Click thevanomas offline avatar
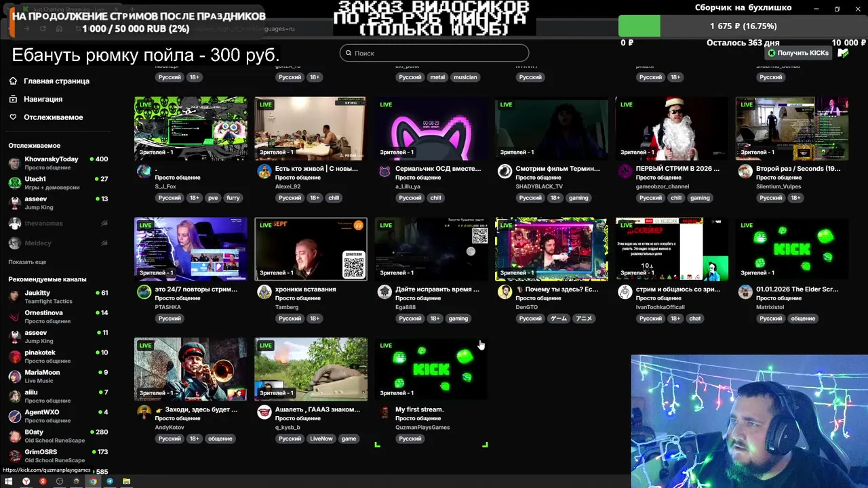 click(14, 223)
